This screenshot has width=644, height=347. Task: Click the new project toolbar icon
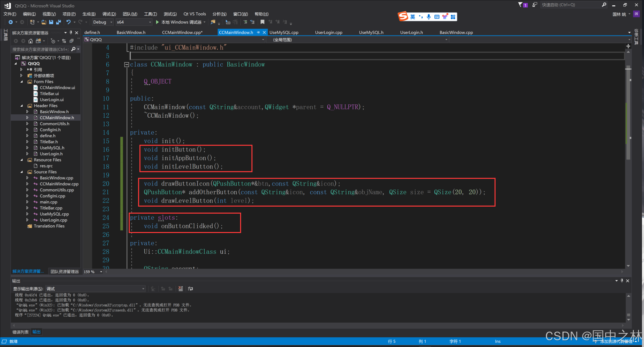(x=32, y=22)
